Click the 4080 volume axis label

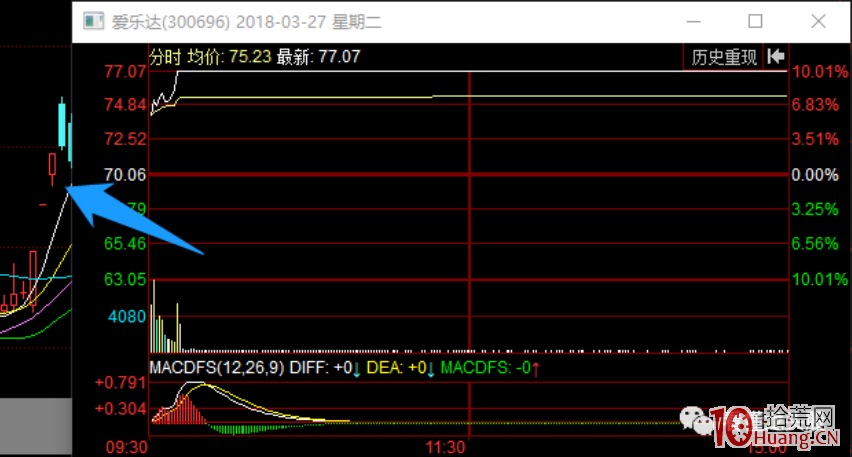coord(127,316)
